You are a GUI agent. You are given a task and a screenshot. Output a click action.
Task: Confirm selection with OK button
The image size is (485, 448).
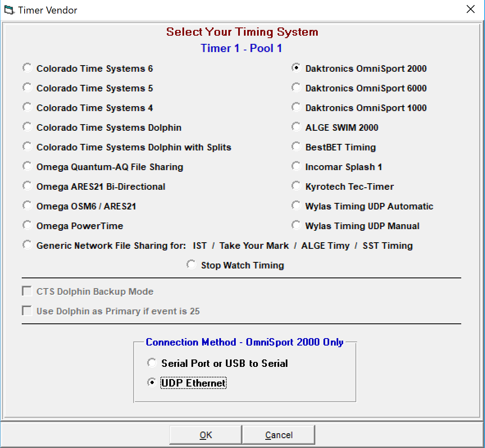205,434
